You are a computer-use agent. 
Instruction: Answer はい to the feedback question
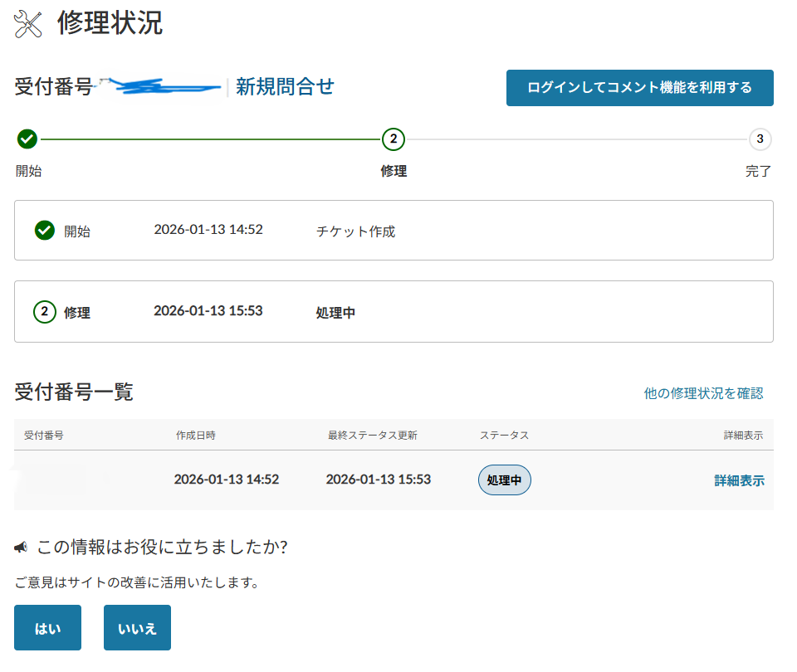pos(47,628)
